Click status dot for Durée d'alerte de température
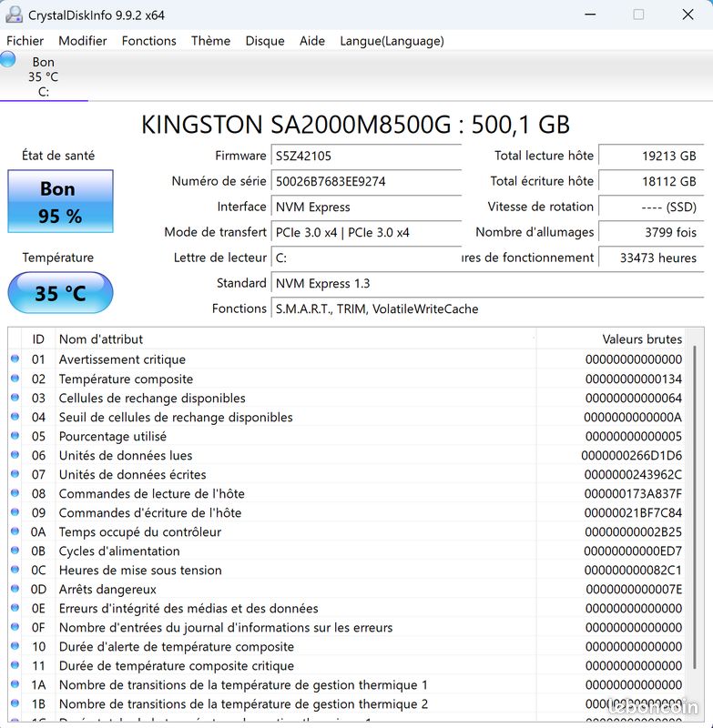 (x=15, y=646)
